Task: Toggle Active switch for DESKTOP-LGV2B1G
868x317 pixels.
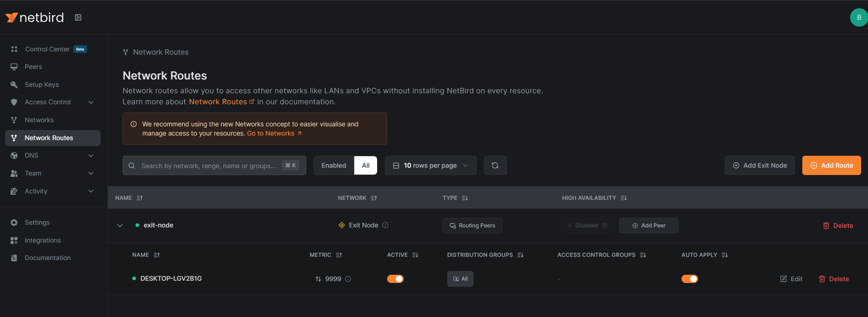Action: click(x=395, y=279)
